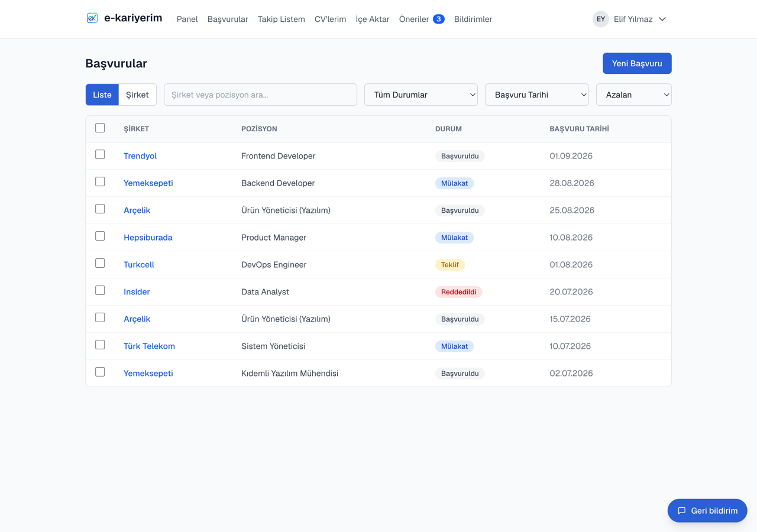Switch to the Şirket view tab

point(137,95)
